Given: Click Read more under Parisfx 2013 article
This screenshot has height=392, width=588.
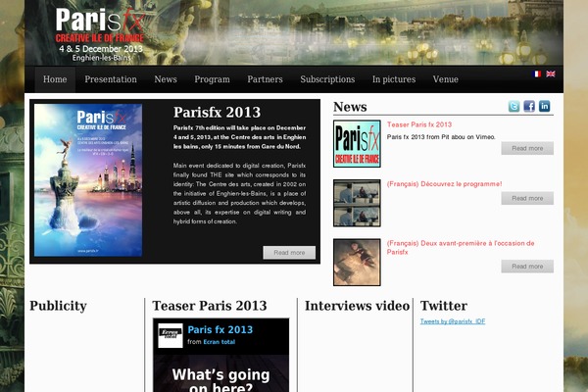Looking at the screenshot, I should pyautogui.click(x=289, y=253).
